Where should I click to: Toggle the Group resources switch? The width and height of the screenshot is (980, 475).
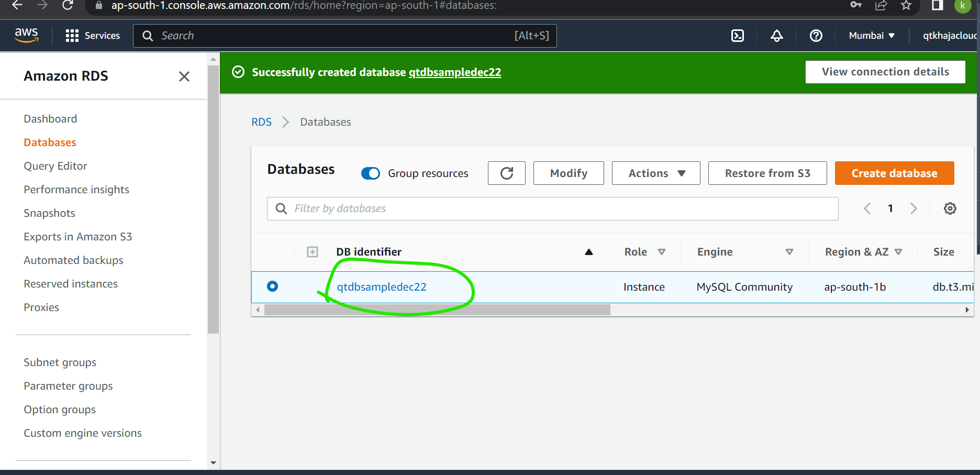click(x=371, y=173)
